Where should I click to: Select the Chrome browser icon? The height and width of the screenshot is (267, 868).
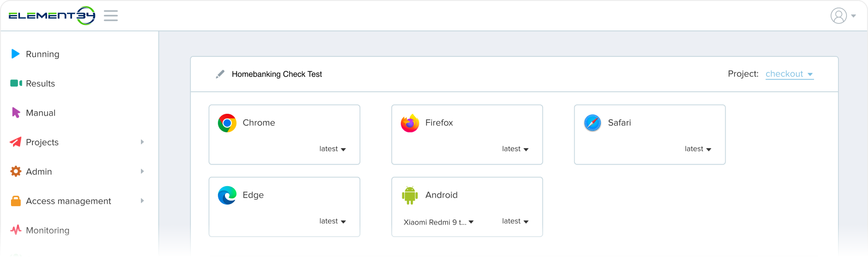click(227, 123)
